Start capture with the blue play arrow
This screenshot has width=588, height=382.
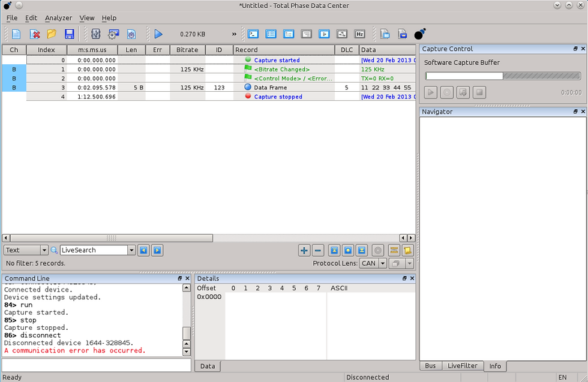pyautogui.click(x=158, y=34)
